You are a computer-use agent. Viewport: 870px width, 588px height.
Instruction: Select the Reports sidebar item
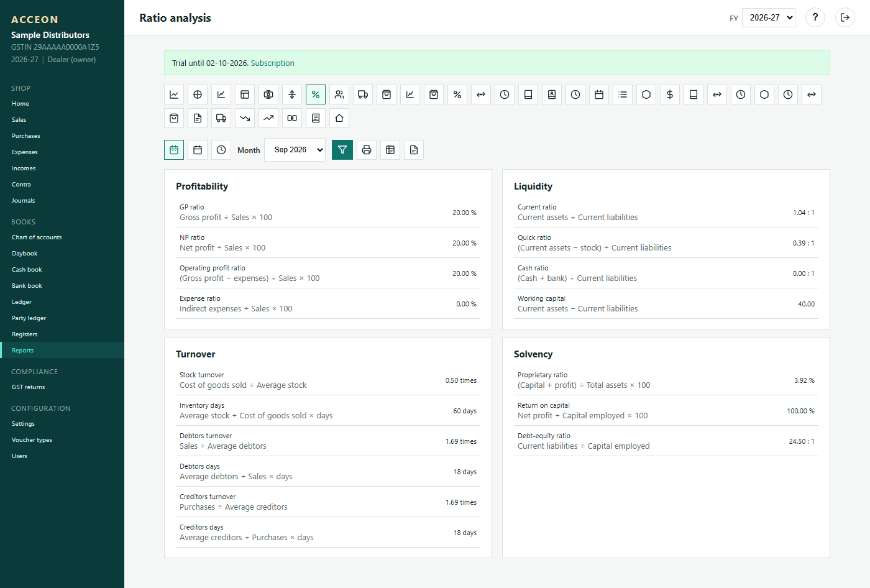coord(62,351)
